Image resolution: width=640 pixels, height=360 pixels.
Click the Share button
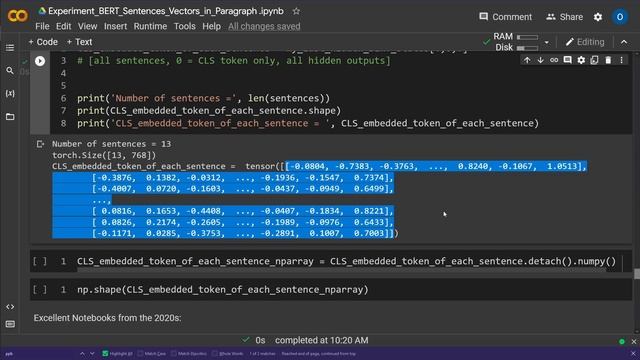[x=564, y=17]
